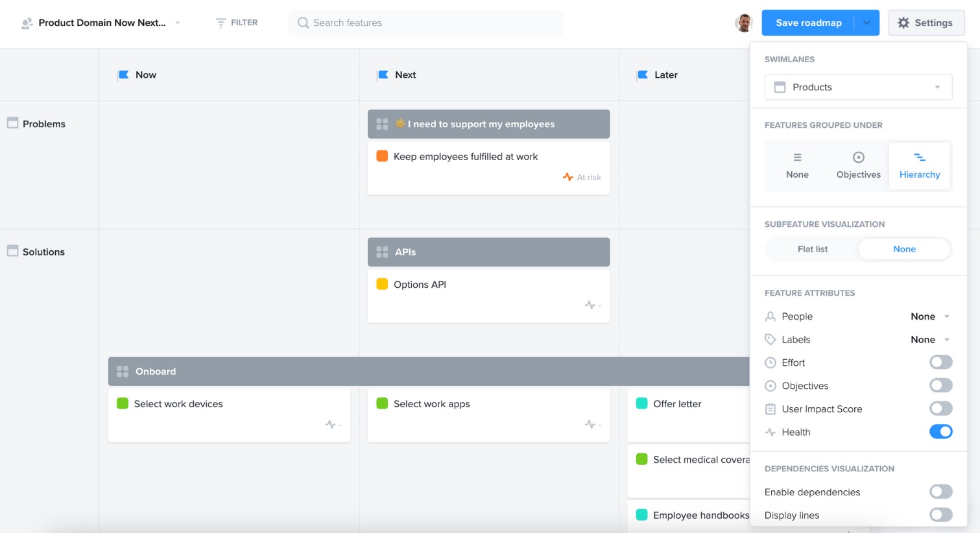This screenshot has width=980, height=533.
Task: Click the Problems swimlane label
Action: tap(44, 124)
